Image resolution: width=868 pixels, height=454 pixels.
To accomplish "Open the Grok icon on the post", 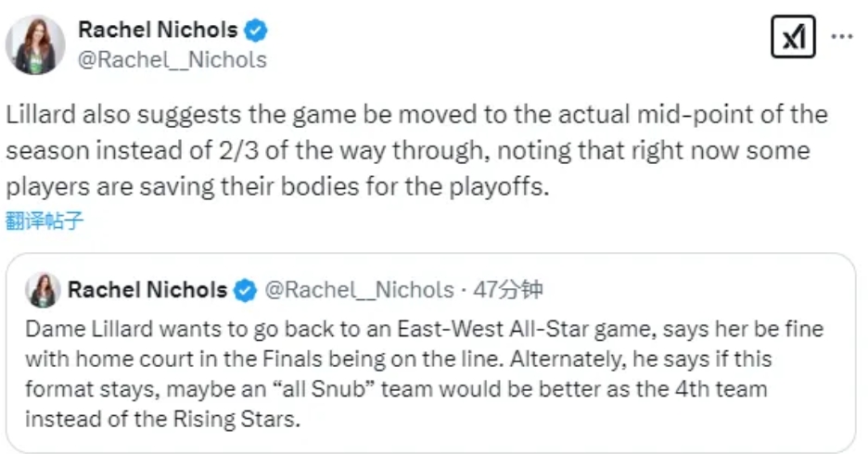I will [793, 38].
